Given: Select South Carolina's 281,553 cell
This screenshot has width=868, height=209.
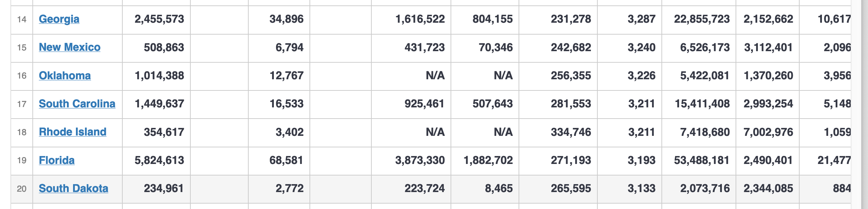Looking at the screenshot, I should tap(571, 104).
